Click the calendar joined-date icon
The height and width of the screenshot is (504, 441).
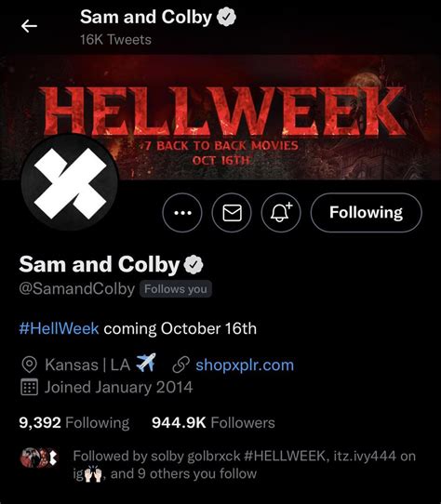click(x=29, y=387)
